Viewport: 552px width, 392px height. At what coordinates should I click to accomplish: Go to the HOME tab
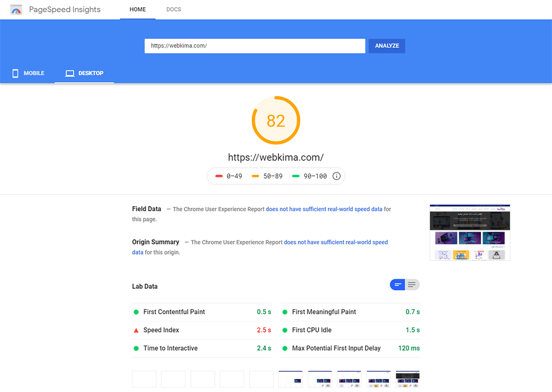coord(137,9)
